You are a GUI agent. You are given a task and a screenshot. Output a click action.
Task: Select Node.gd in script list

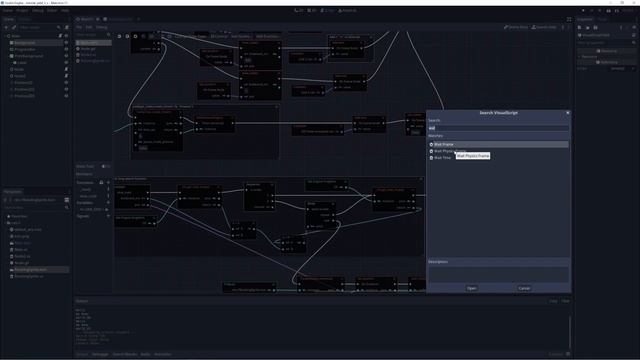pyautogui.click(x=88, y=49)
